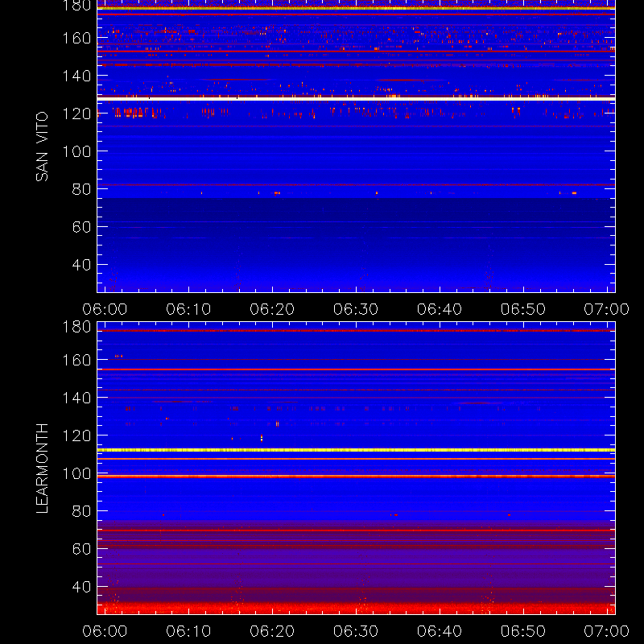Pick the 140 frequency label on San Vito axis
The image size is (644, 644).
[x=76, y=76]
